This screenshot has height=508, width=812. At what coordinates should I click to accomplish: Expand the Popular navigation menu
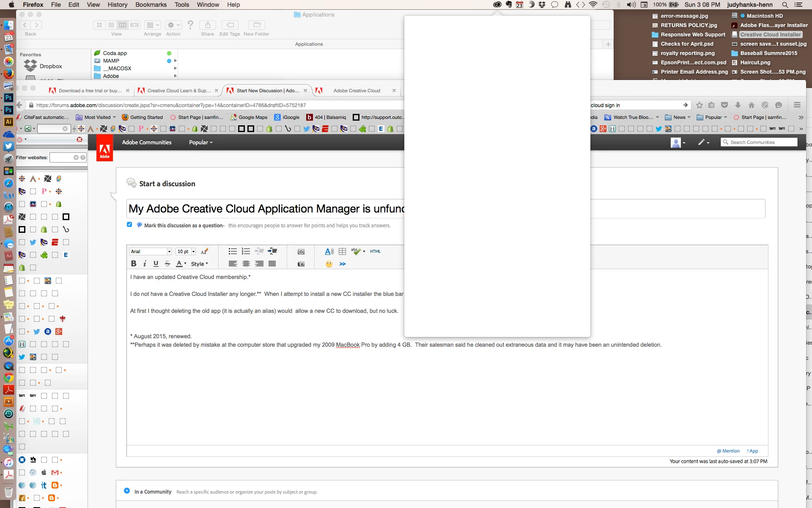click(x=200, y=142)
